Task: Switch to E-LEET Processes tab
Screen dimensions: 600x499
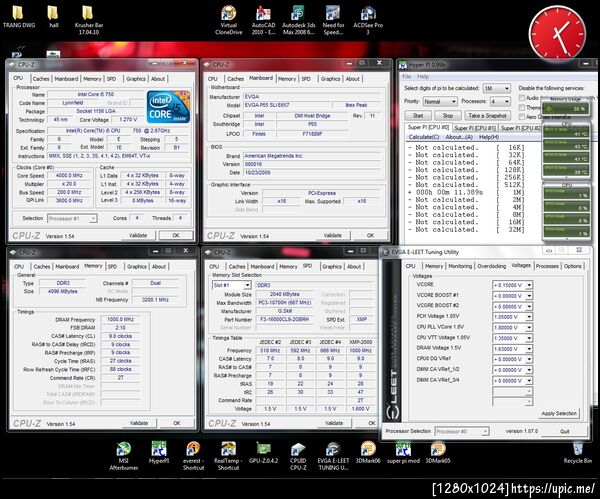Action: (547, 266)
